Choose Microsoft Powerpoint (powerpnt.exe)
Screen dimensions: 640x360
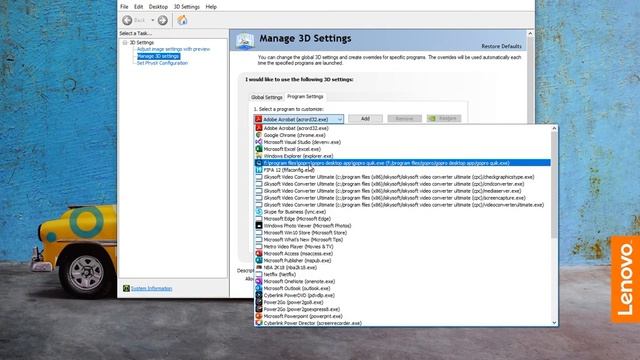[402, 316]
